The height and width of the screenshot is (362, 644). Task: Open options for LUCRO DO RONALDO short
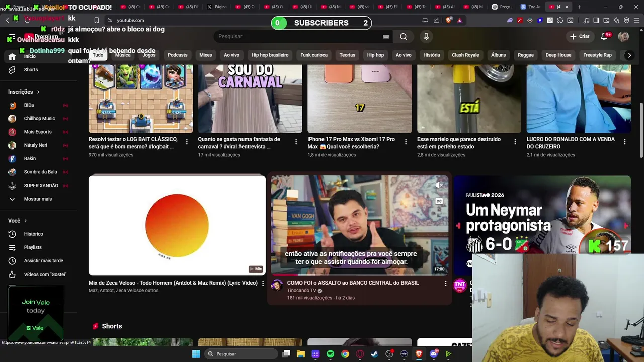tap(624, 142)
